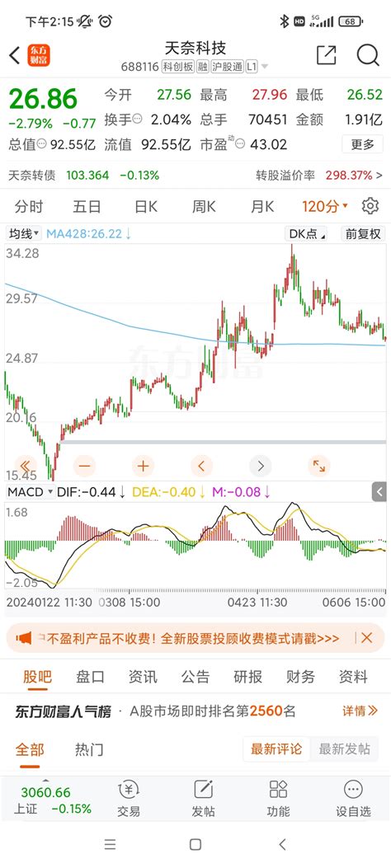
Task: Toggle 前复权 price adjustment
Action: (x=363, y=233)
